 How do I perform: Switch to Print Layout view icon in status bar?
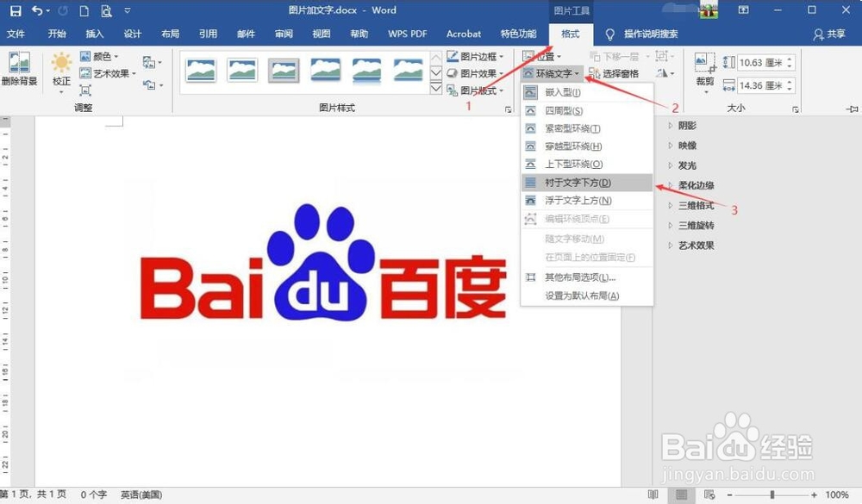pyautogui.click(x=682, y=495)
